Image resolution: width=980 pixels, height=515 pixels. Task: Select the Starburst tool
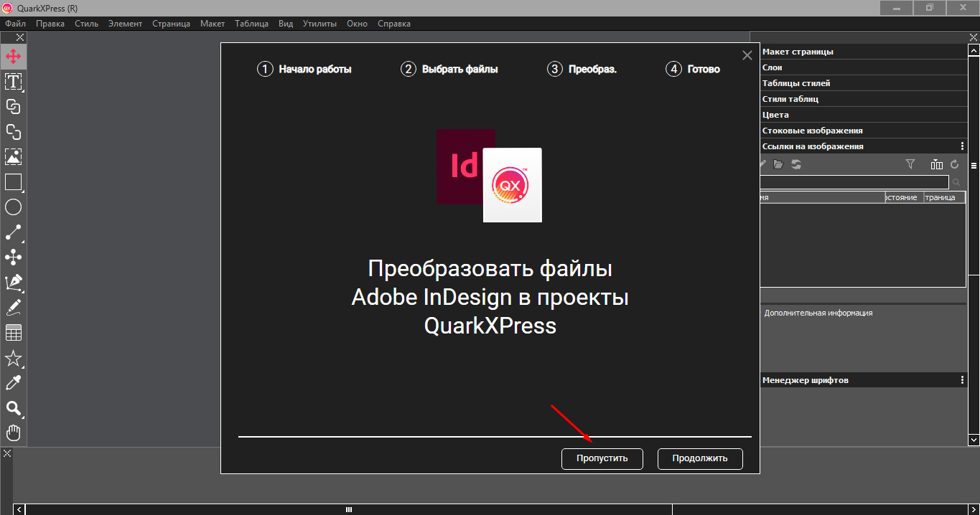[x=13, y=358]
